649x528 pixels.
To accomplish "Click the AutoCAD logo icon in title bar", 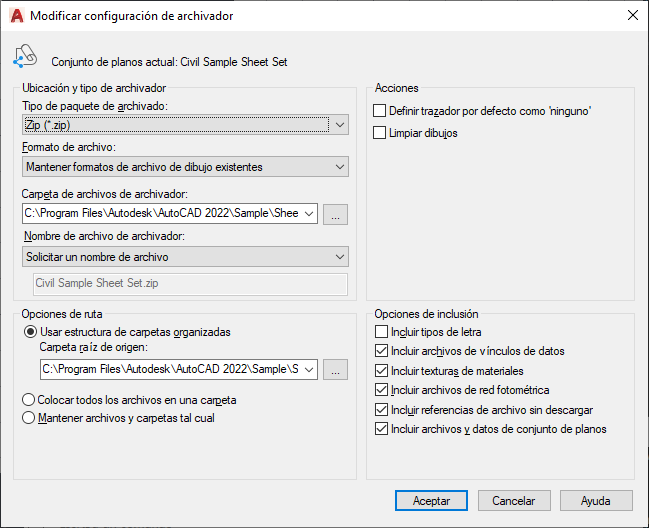I will [17, 16].
